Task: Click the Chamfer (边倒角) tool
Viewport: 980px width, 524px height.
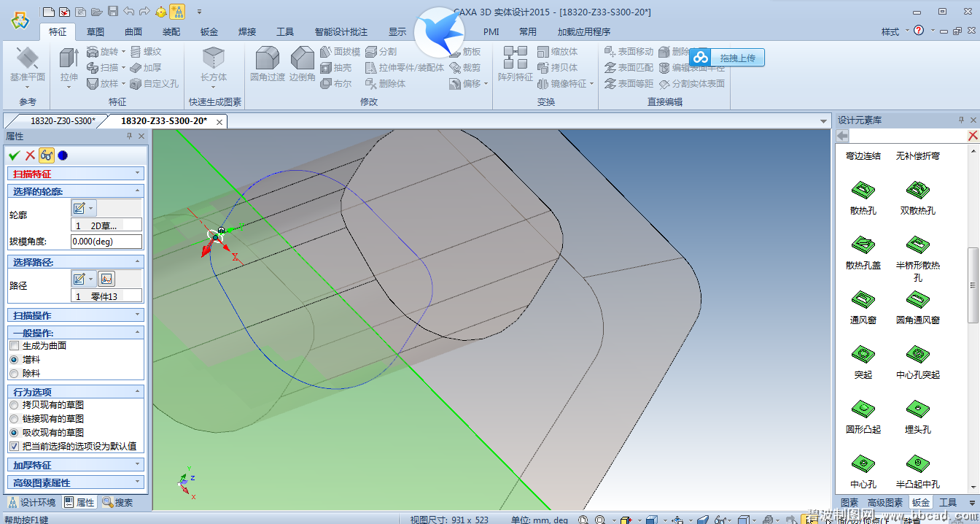Action: click(303, 64)
